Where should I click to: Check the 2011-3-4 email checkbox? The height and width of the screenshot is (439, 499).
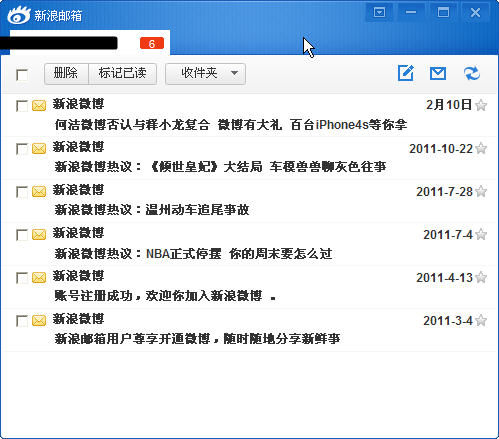[22, 321]
